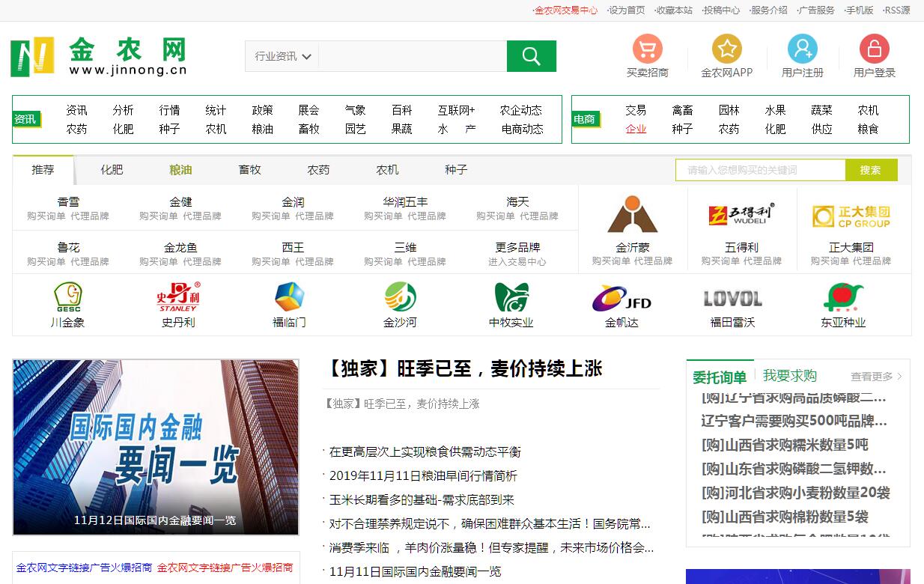Select the 金帆达 JFD brand logo

point(621,298)
